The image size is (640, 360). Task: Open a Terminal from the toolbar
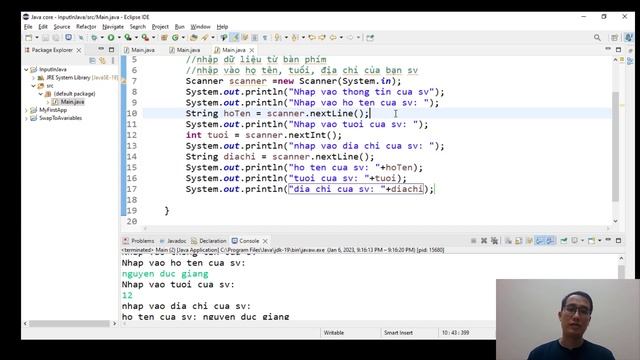68,38
